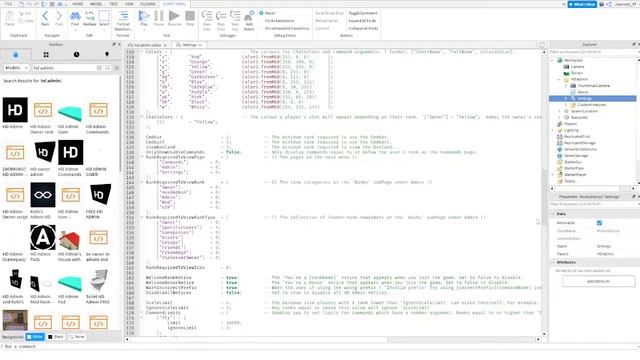Switch to the TEST ribbon tab
The image size is (640, 360).
tap(114, 4)
